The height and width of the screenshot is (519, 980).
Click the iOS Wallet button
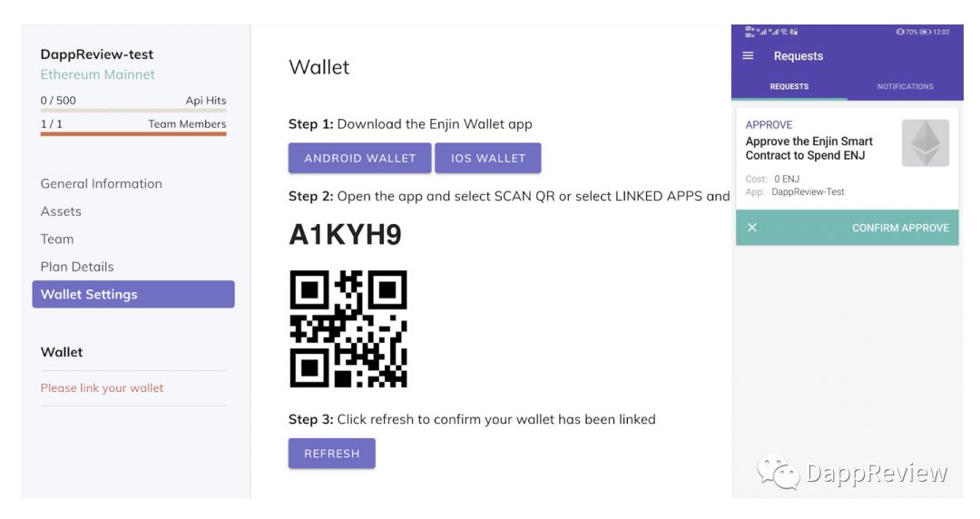(488, 158)
